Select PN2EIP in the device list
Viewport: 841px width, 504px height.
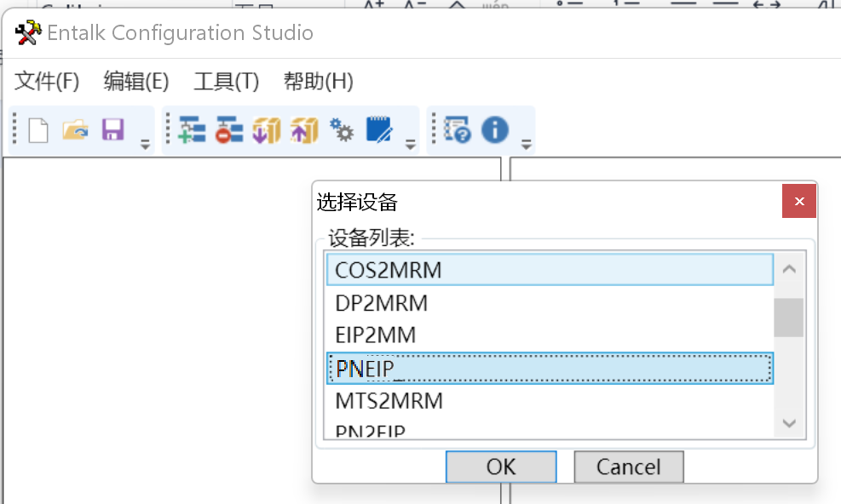tap(550, 429)
